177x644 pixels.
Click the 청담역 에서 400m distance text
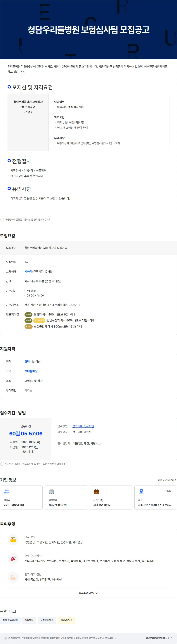[55, 314]
